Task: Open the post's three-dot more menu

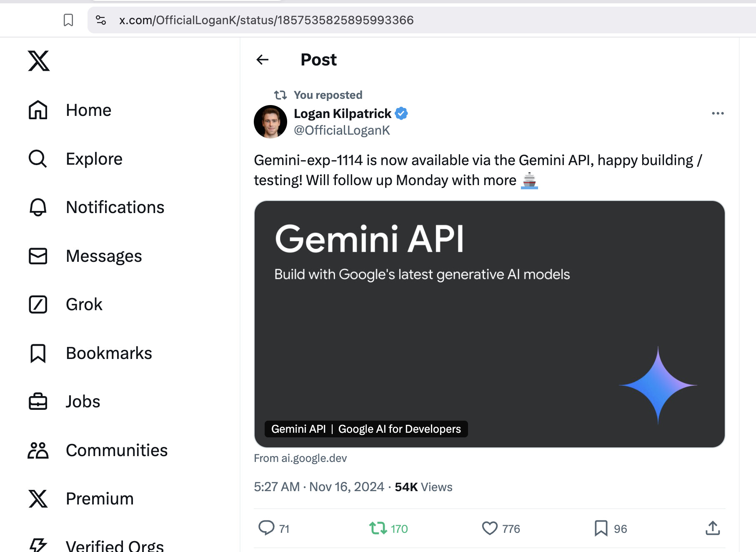Action: coord(718,113)
